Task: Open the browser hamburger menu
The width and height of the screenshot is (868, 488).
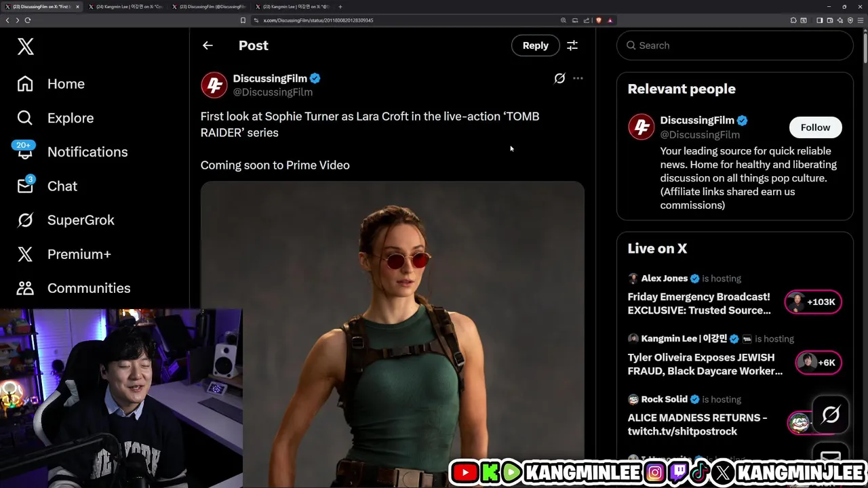Action: pos(861,20)
